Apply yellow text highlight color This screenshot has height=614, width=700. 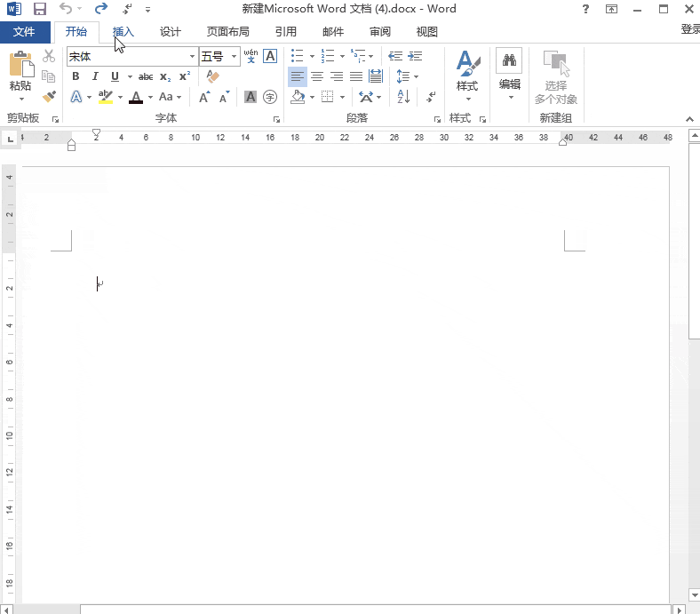point(106,97)
